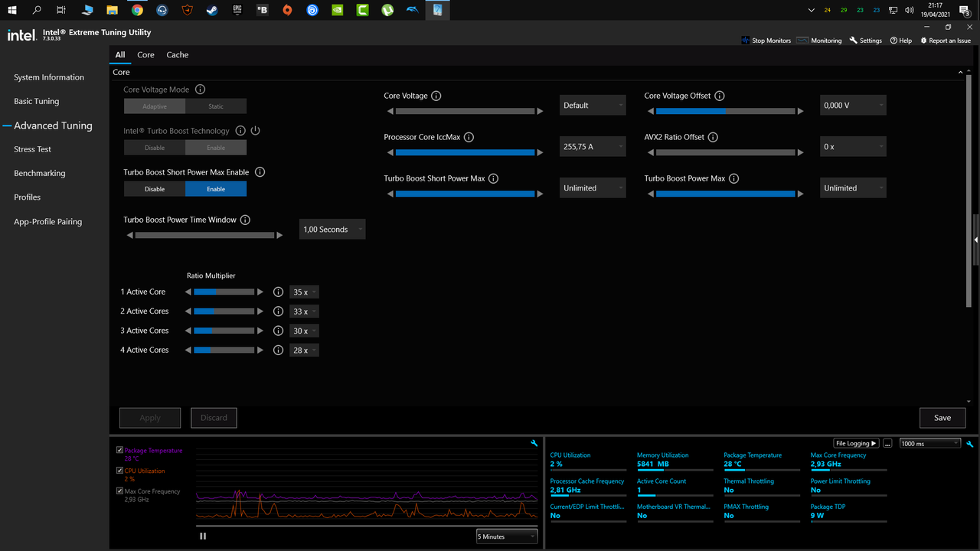
Task: Collapse the Core section with the chevron
Action: click(x=961, y=72)
